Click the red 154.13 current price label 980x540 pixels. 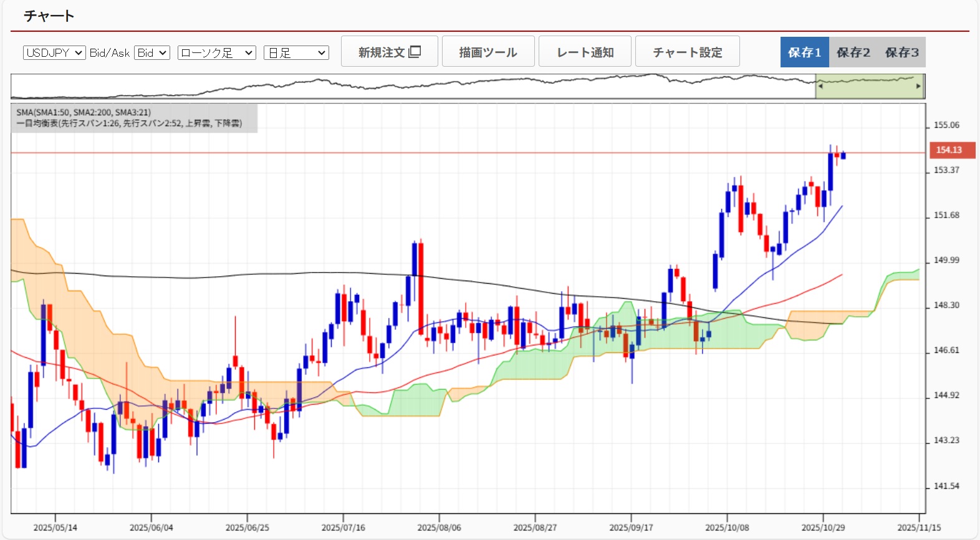coord(951,150)
